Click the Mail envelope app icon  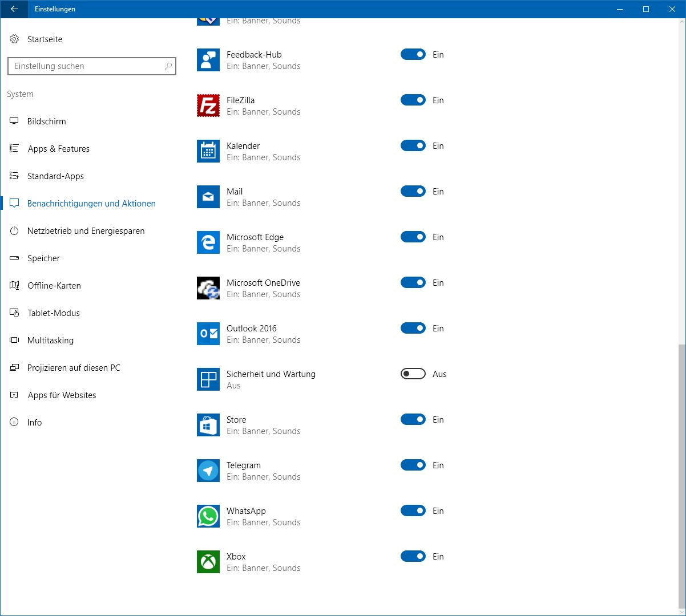point(208,197)
